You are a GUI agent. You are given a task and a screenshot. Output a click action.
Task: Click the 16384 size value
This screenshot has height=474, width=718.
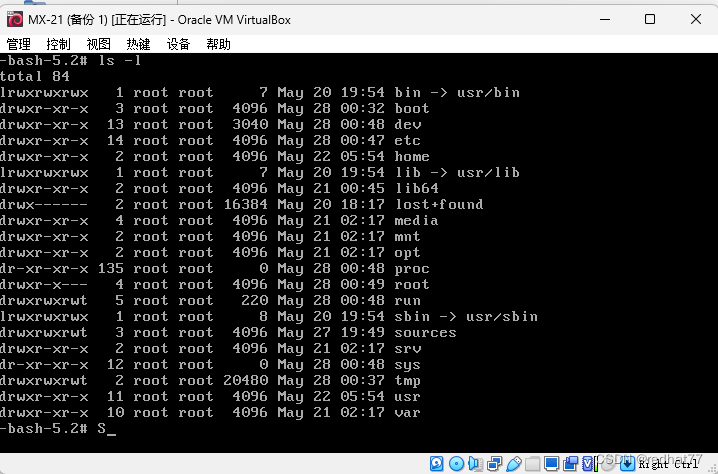point(246,205)
